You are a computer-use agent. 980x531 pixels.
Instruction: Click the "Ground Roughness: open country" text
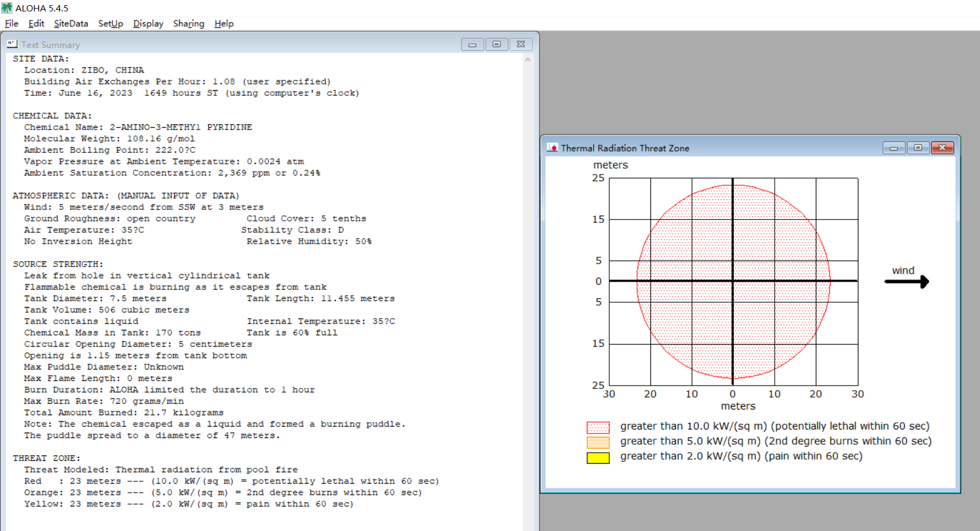110,218
